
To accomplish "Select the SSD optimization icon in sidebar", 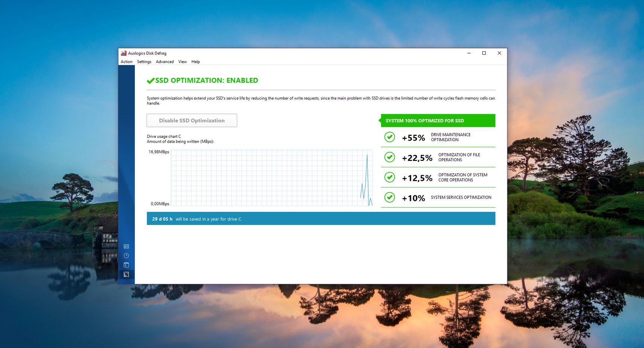I will (x=126, y=274).
